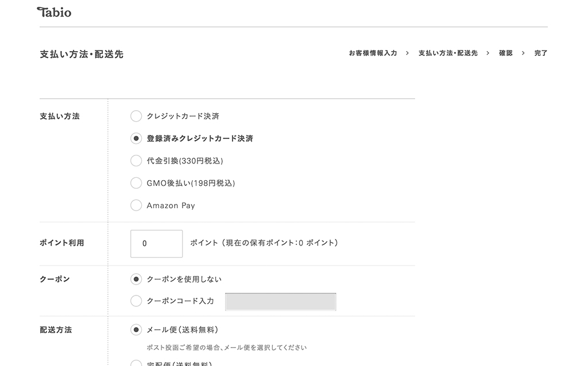Click the Tabio logo
Image resolution: width=588 pixels, height=366 pixels.
pyautogui.click(x=54, y=13)
